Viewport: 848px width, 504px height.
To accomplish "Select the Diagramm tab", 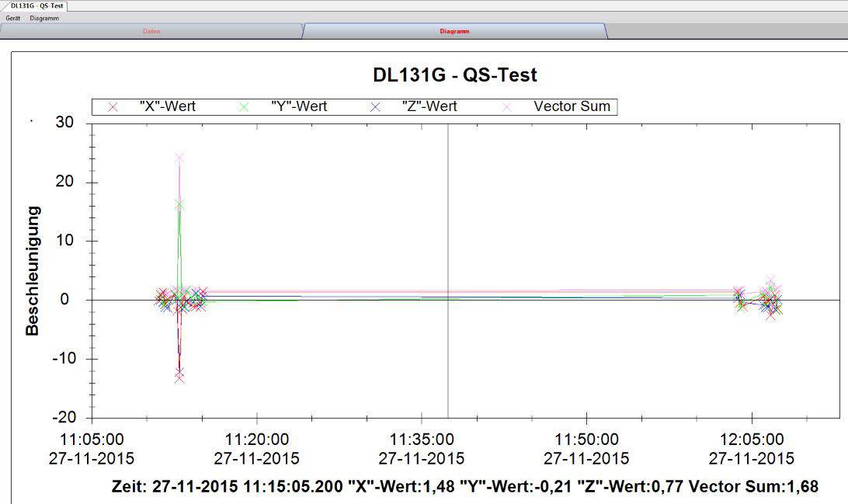I will point(454,33).
